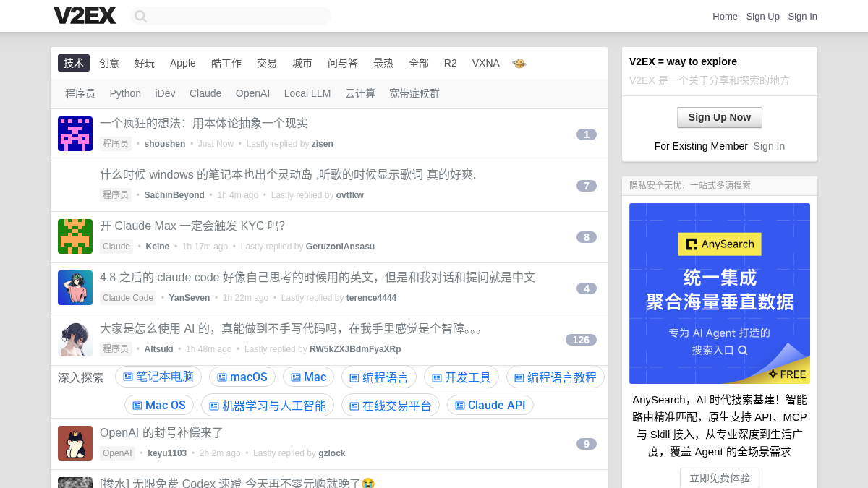Click Sign In under For Existing Member

769,146
